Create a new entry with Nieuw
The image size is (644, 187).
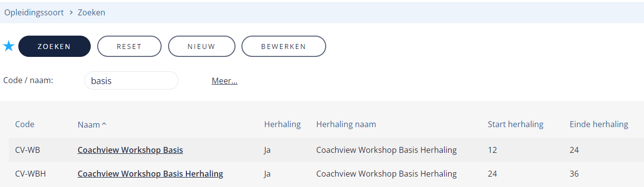point(201,47)
